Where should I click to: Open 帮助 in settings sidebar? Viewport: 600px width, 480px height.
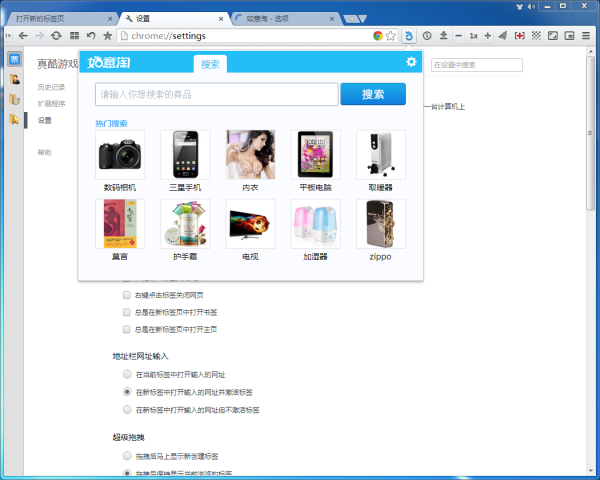44,152
